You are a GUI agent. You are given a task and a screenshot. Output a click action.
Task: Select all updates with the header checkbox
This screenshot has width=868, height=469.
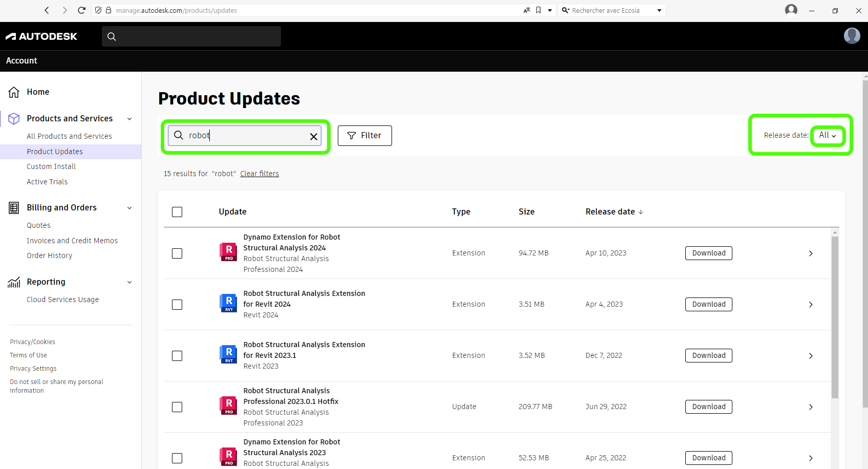pyautogui.click(x=177, y=211)
